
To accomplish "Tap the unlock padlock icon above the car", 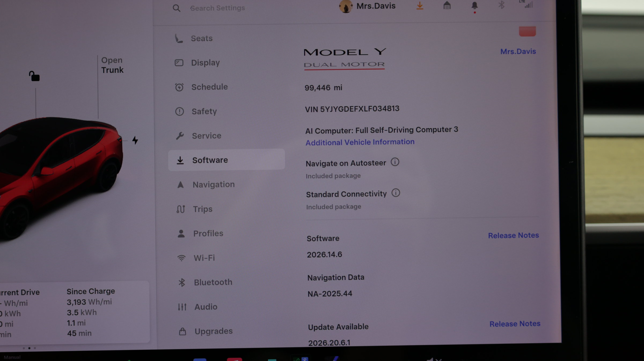I will click(34, 76).
